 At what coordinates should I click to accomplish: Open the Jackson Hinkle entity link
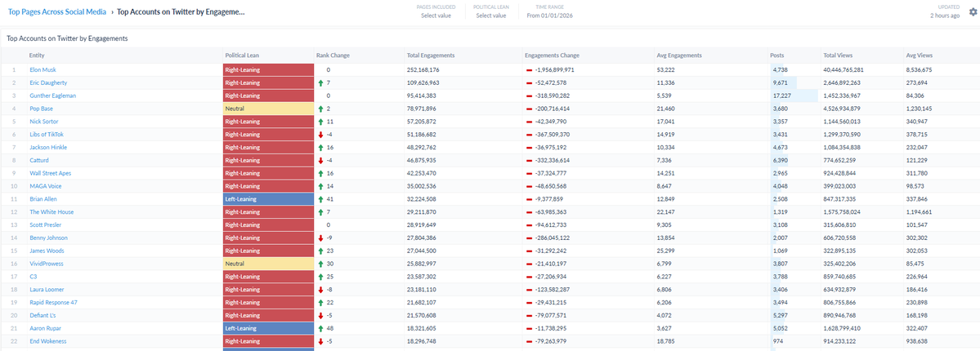click(48, 148)
